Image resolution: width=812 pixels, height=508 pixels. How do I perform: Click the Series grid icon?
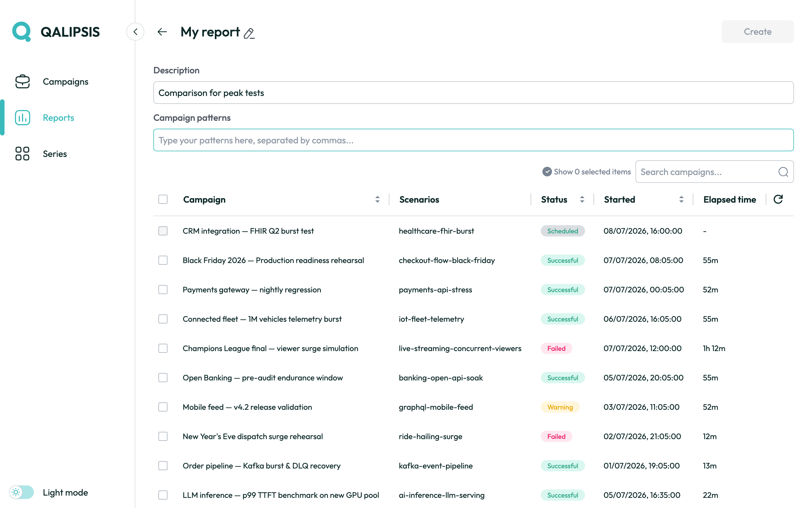click(23, 154)
